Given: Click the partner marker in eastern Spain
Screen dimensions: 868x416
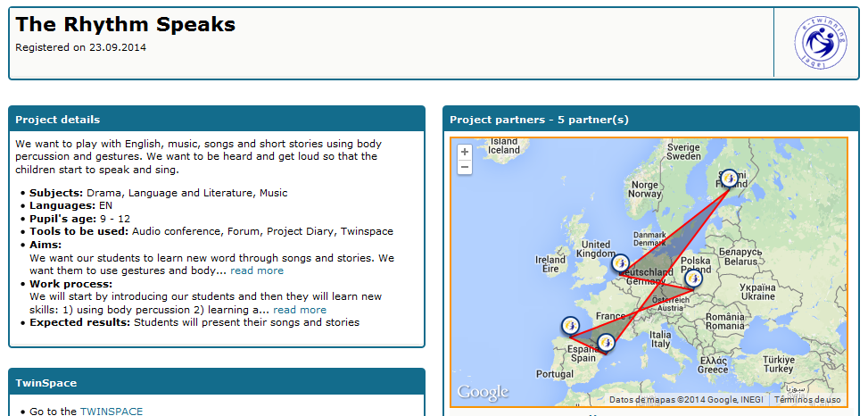Looking at the screenshot, I should (x=607, y=343).
